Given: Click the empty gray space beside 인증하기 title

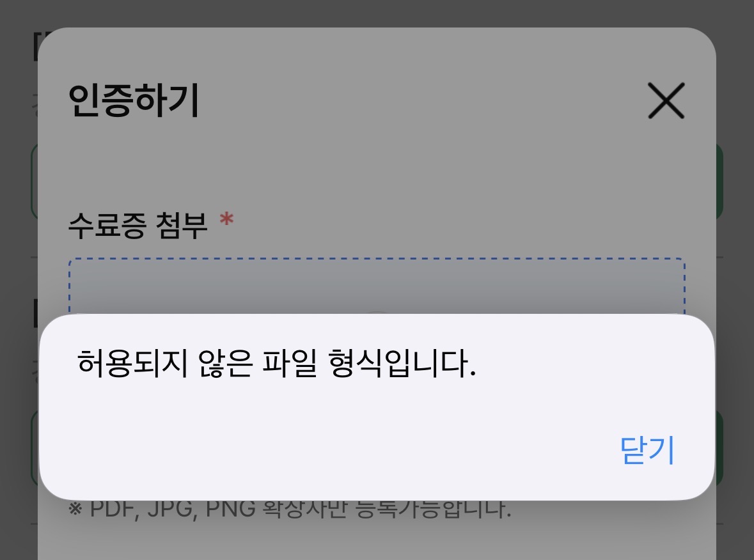Looking at the screenshot, I should (x=423, y=100).
